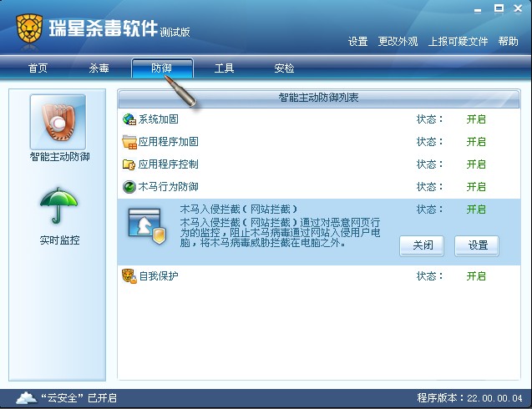Open the 工具 tab

[x=225, y=68]
